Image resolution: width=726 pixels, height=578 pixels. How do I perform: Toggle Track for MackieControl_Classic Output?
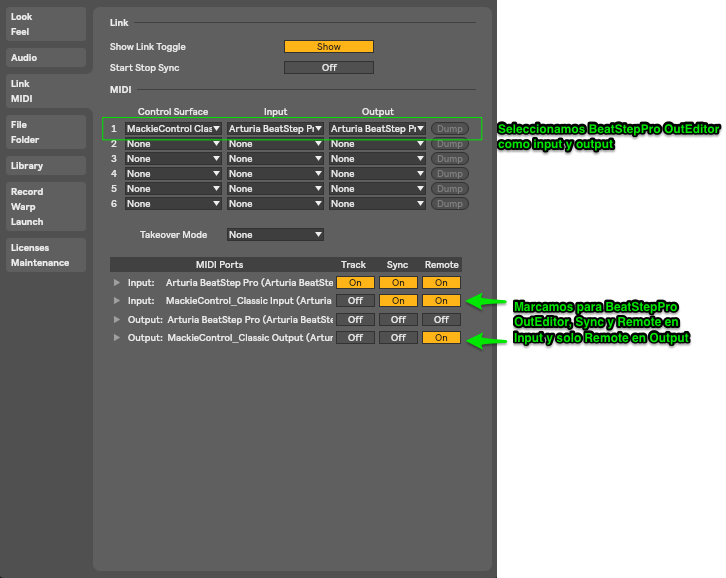click(x=355, y=338)
